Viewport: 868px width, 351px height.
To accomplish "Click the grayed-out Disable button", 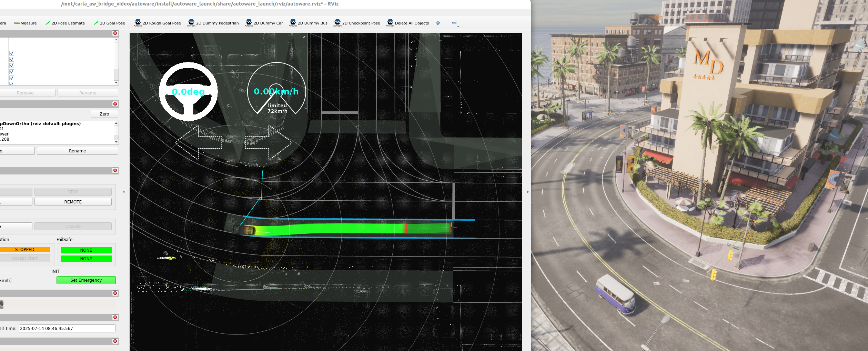I will [73, 227].
